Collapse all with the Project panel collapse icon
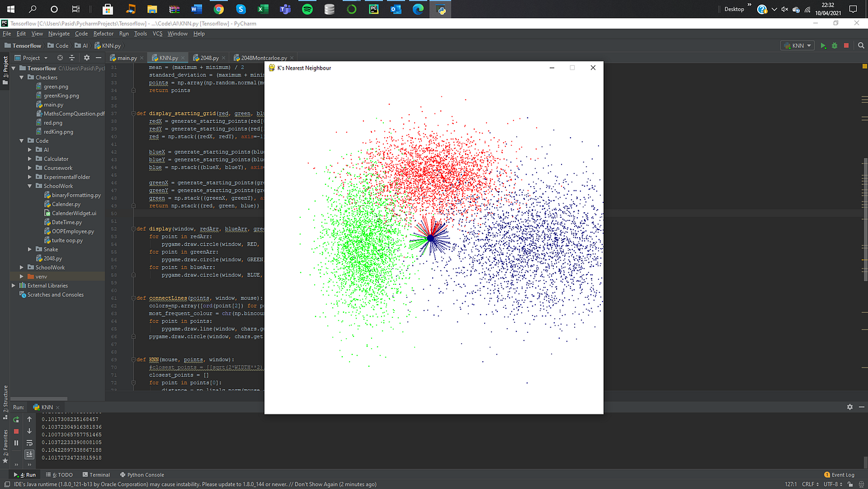Screen dimensions: 868x489 72,58
